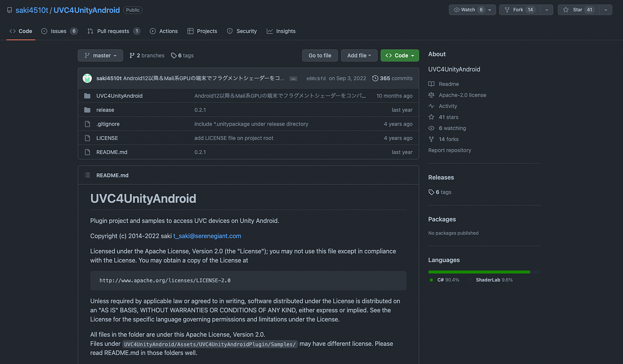623x364 pixels.
Task: Switch to the Pull requests tab
Action: point(114,31)
